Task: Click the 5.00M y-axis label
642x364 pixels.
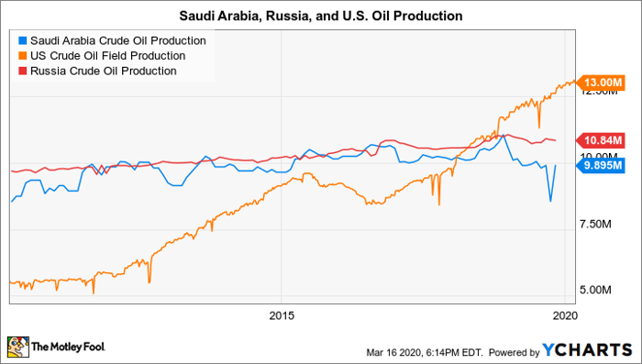Action: (x=596, y=290)
